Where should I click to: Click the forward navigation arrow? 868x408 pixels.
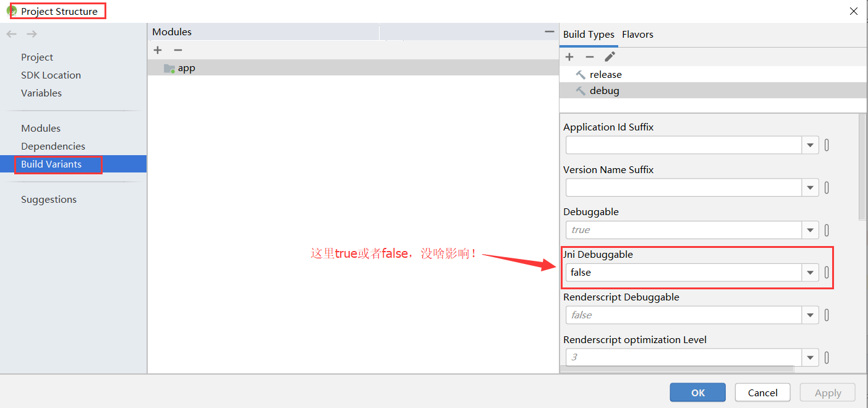pos(32,34)
